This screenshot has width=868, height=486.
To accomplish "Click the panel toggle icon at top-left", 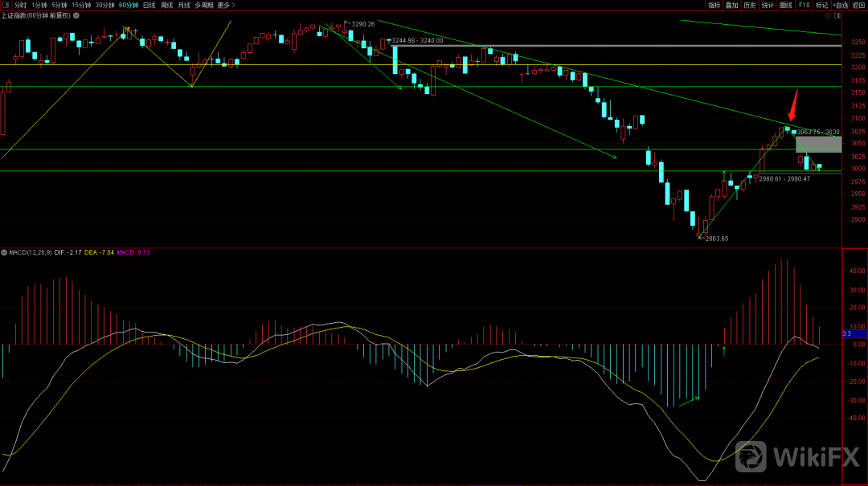I will [6, 5].
